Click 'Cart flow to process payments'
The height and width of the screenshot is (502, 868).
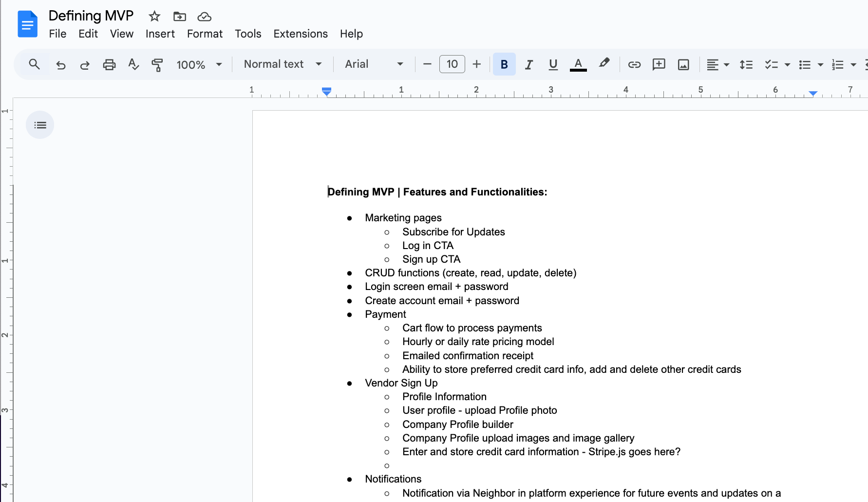point(472,328)
